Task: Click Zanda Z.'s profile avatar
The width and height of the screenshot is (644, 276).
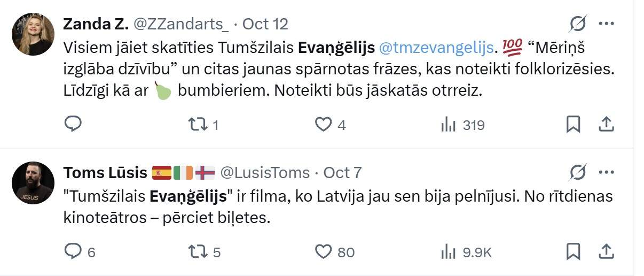Action: 33,34
